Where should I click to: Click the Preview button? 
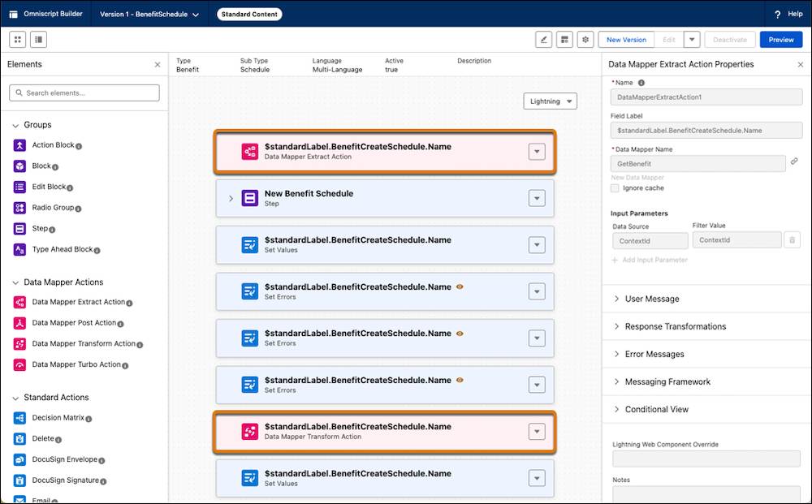tap(781, 39)
